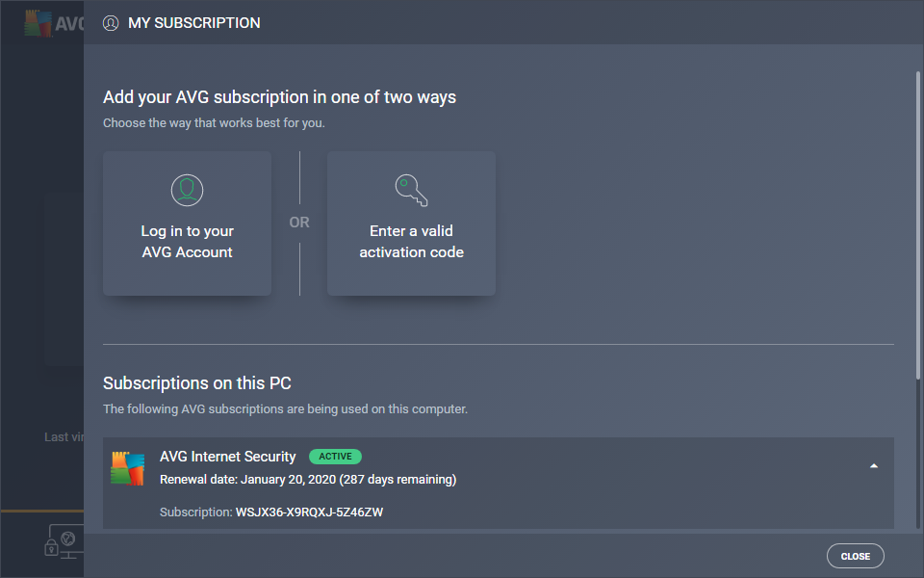The width and height of the screenshot is (924, 578).
Task: Click the user profile icon beside MY SUBSCRIPTION
Action: pyautogui.click(x=111, y=23)
